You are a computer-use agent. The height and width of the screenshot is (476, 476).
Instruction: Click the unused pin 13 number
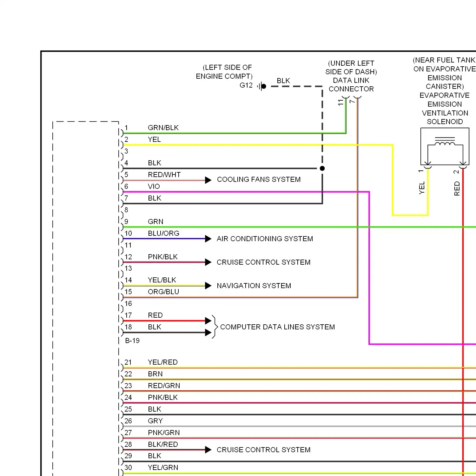(x=128, y=268)
